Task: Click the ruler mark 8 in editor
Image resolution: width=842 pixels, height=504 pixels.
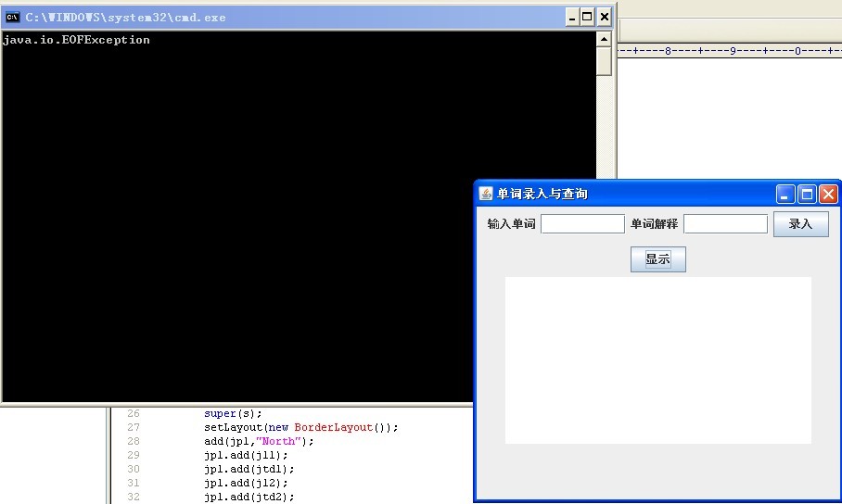Action: click(x=668, y=51)
